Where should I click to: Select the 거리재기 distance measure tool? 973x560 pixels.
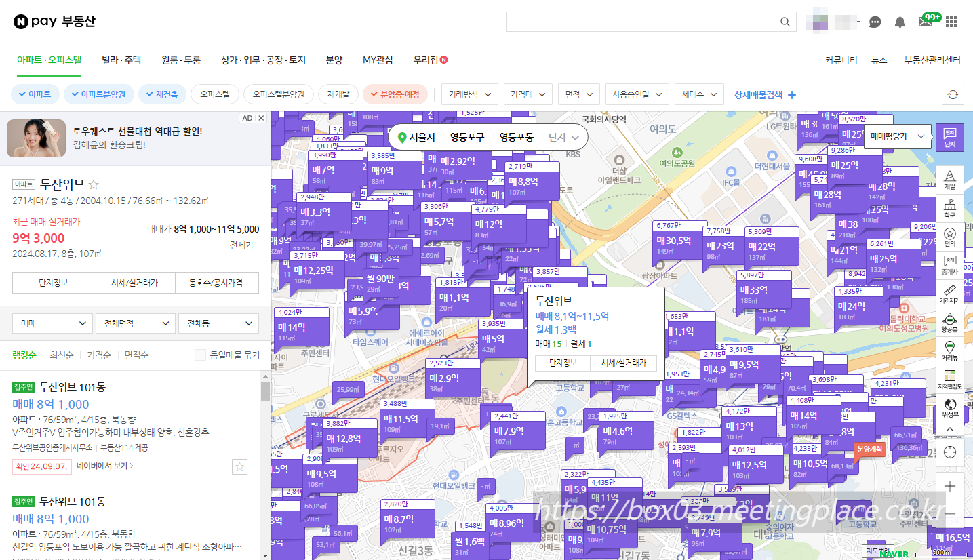tap(949, 294)
